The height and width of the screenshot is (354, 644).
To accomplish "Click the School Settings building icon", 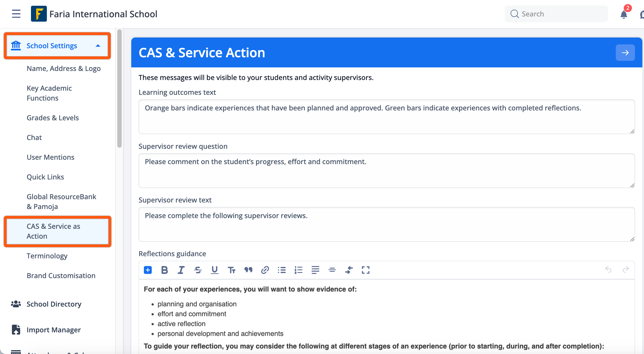I will point(16,45).
